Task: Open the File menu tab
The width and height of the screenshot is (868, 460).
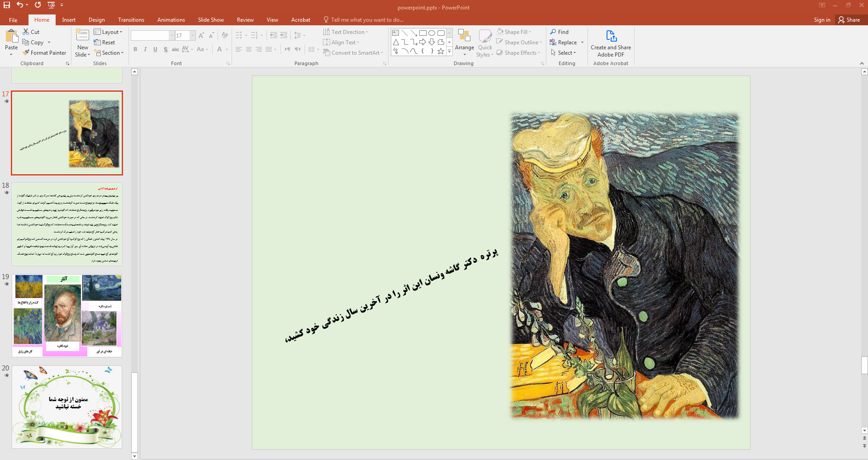Action: [13, 20]
